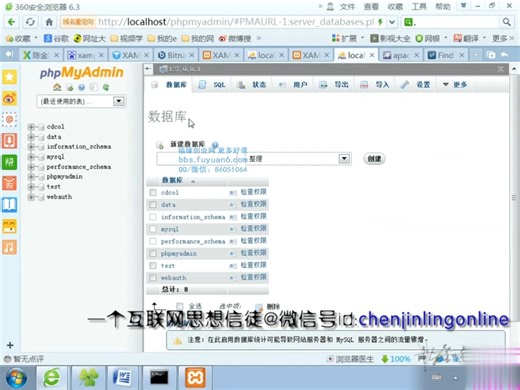The height and width of the screenshot is (390, 520).
Task: Check the mysql database checkbox
Action: coord(153,229)
